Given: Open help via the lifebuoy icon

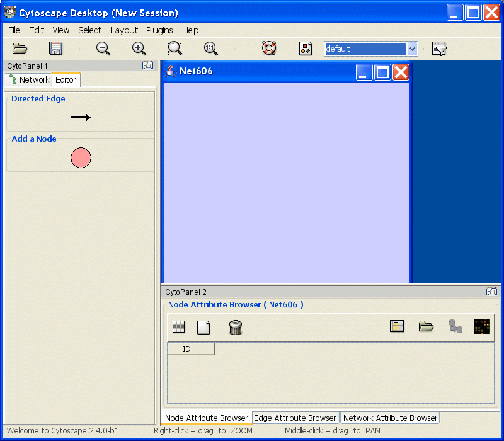Looking at the screenshot, I should pos(269,49).
